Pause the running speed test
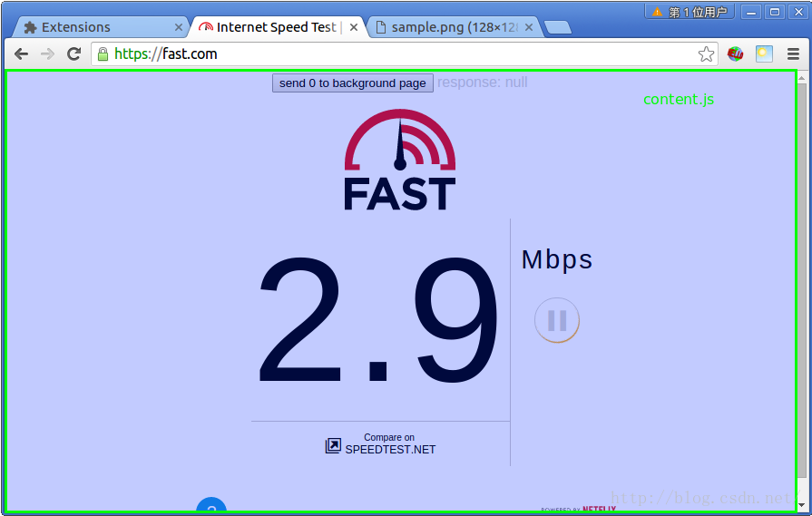 557,320
